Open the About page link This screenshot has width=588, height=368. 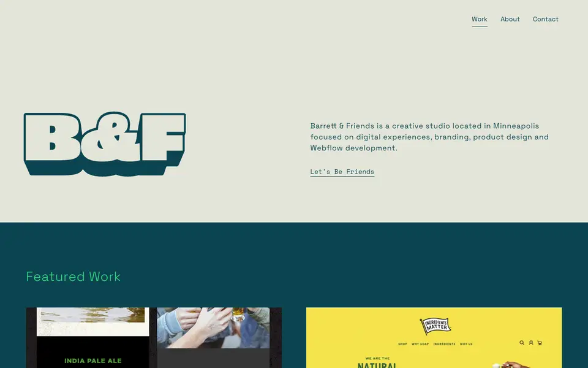[x=510, y=19]
